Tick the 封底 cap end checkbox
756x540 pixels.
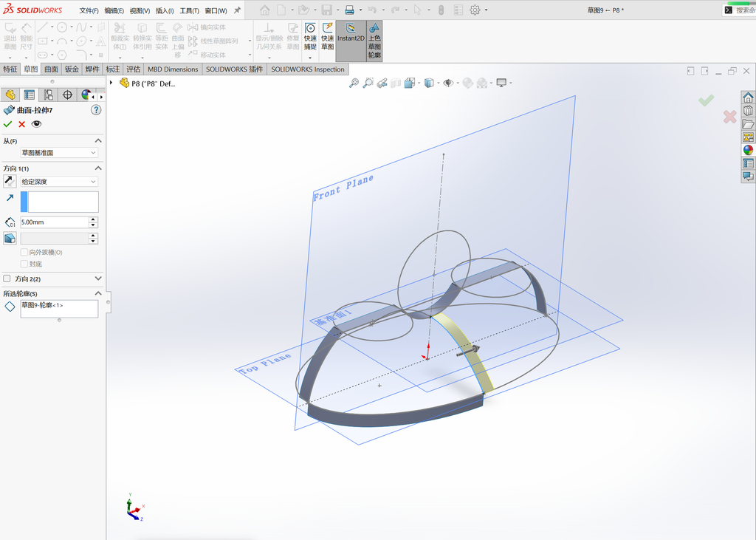click(x=24, y=264)
